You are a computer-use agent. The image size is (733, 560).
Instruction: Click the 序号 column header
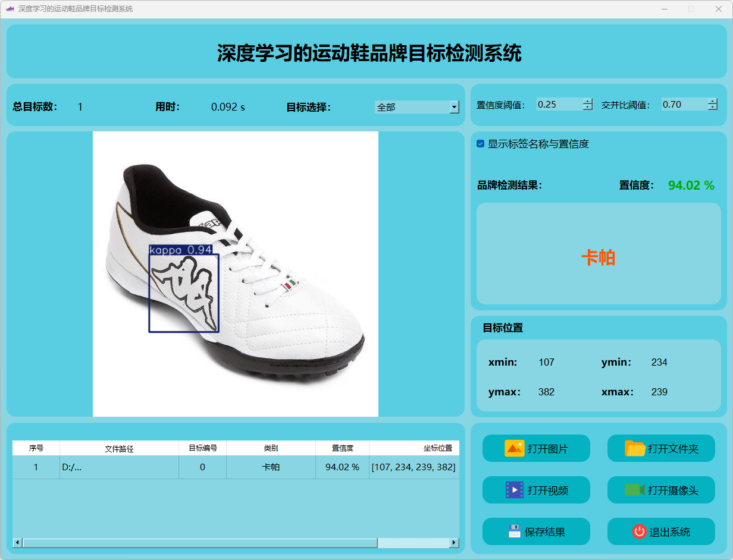(36, 448)
